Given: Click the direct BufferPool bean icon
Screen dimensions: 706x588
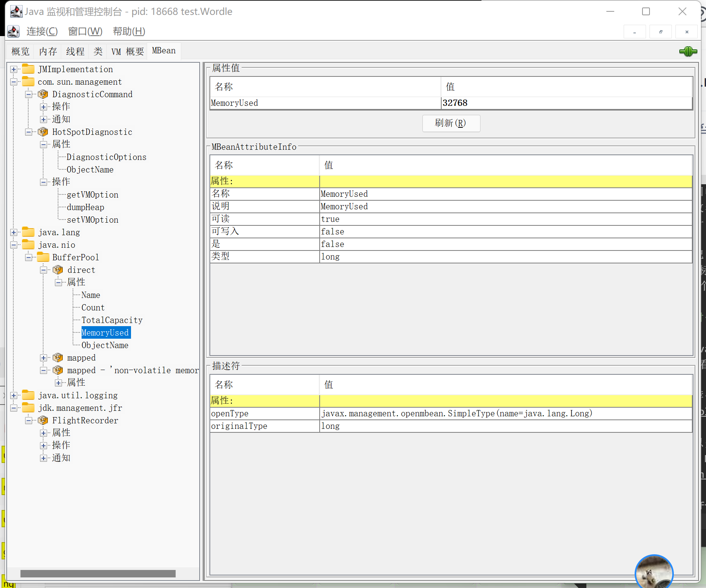Looking at the screenshot, I should coord(58,270).
